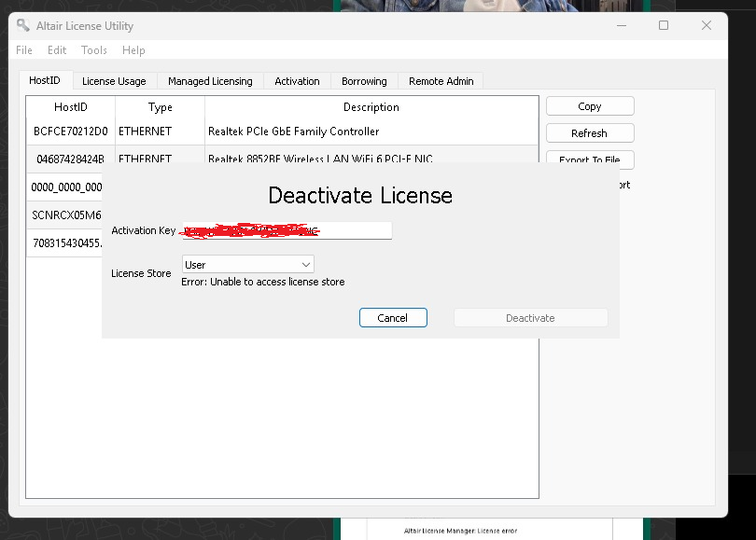Click the Altair License Utility key icon

click(22, 25)
